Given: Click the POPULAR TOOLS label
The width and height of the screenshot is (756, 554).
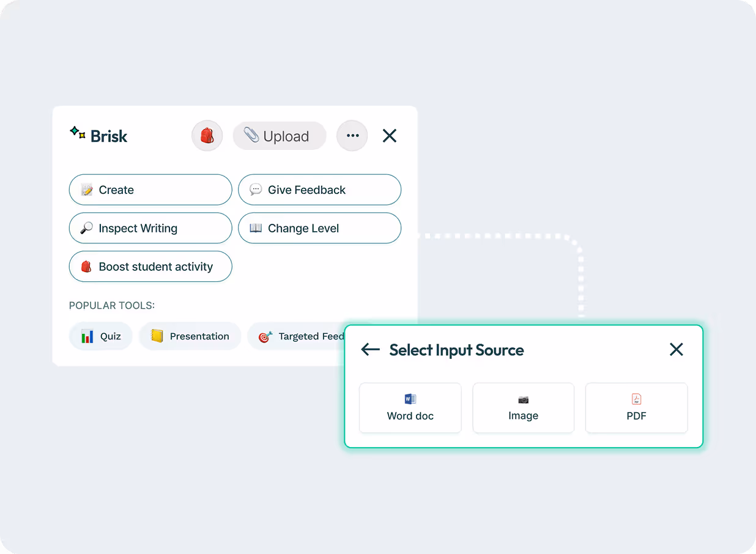Looking at the screenshot, I should coord(112,305).
